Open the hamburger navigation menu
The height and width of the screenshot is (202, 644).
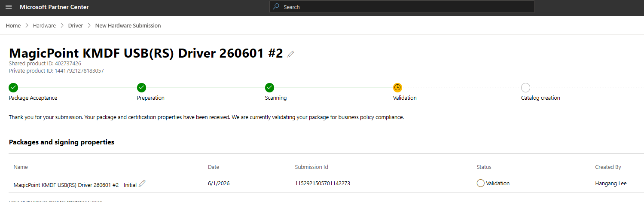[9, 7]
